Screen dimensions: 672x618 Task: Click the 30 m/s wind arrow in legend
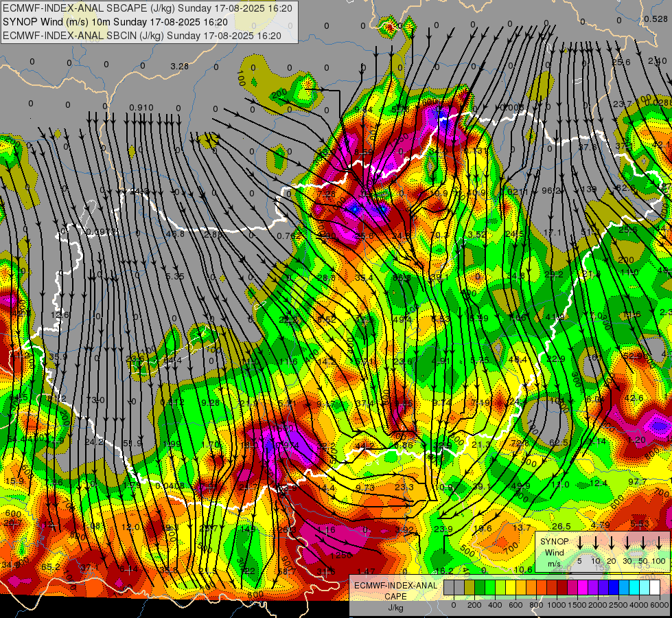tap(627, 543)
